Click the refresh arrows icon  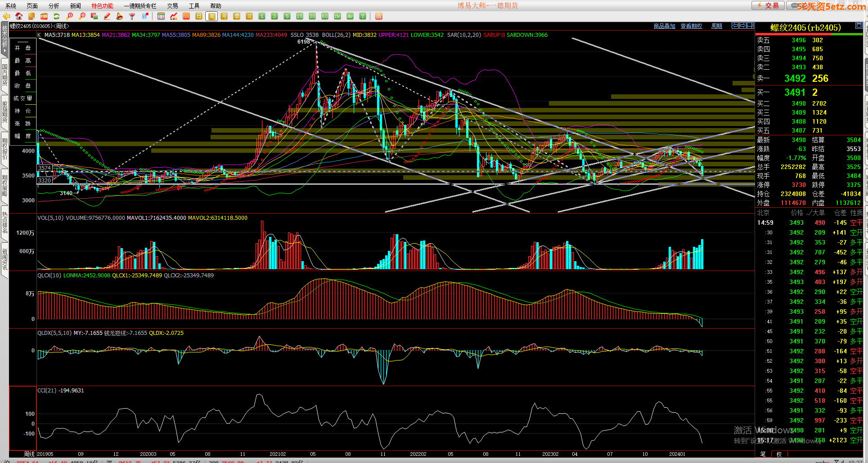click(x=57, y=16)
